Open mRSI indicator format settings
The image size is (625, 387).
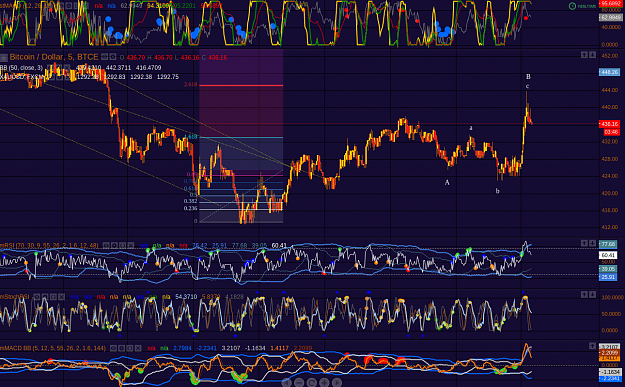pos(114,245)
